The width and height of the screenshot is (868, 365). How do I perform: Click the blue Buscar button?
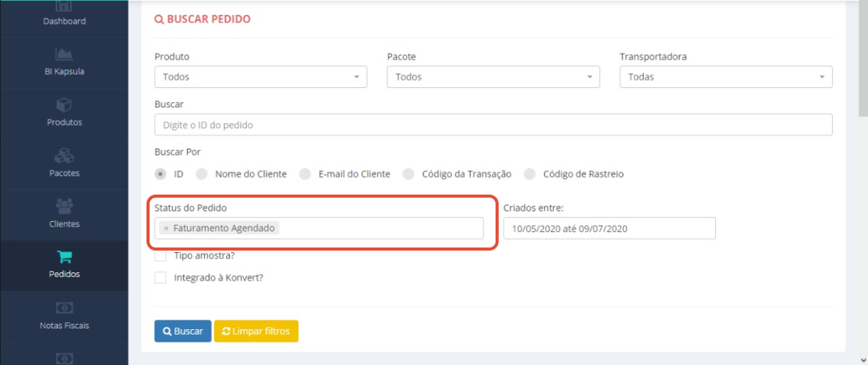tap(182, 332)
